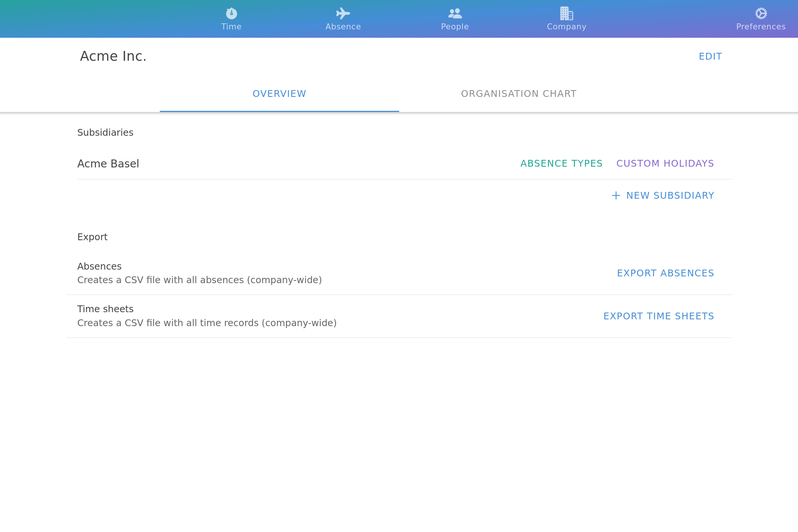
Task: Click the Subsidiaries section heading
Action: click(105, 132)
